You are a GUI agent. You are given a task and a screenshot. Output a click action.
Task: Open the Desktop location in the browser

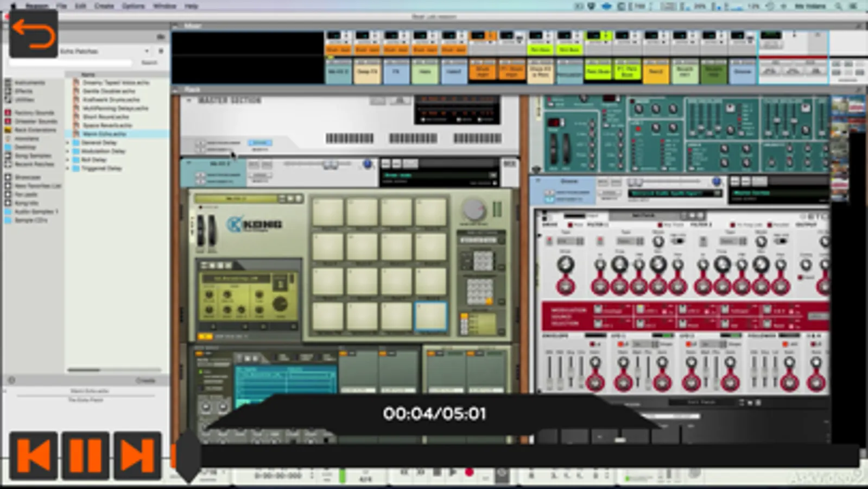25,147
